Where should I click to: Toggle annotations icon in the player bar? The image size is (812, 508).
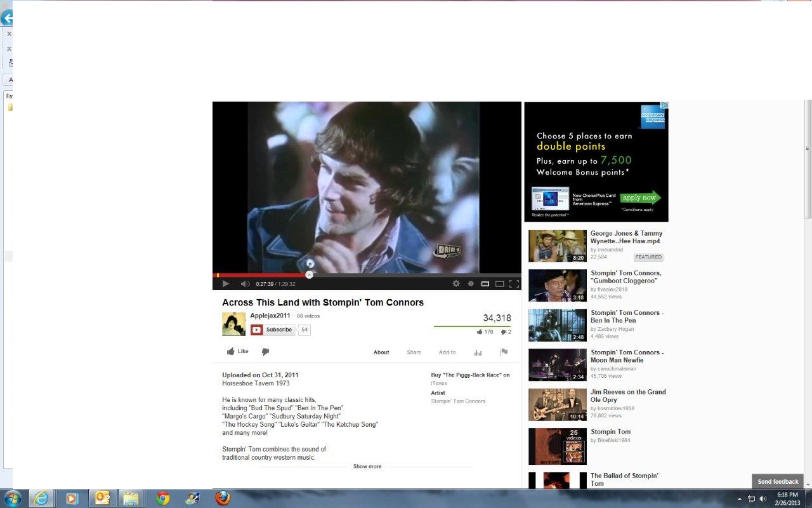click(471, 284)
